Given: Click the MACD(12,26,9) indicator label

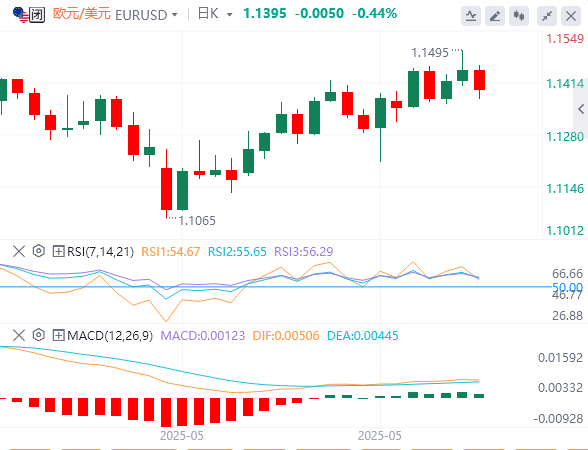Looking at the screenshot, I should click(x=110, y=336).
